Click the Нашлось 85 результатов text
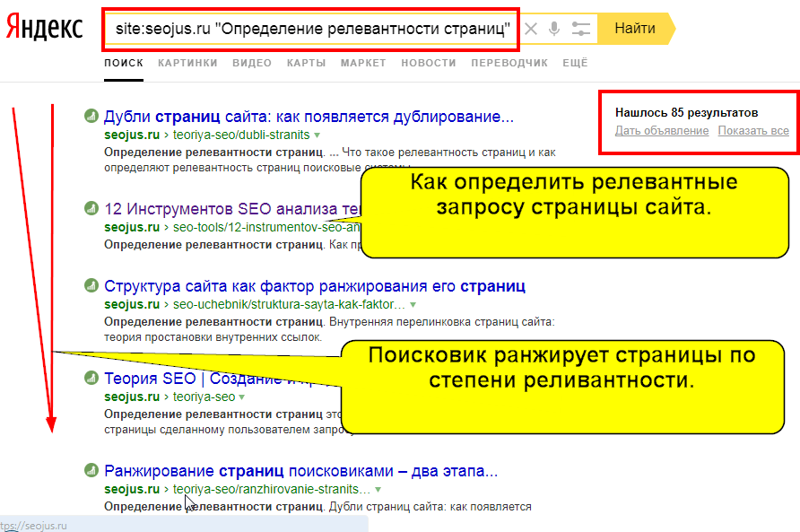 686,112
